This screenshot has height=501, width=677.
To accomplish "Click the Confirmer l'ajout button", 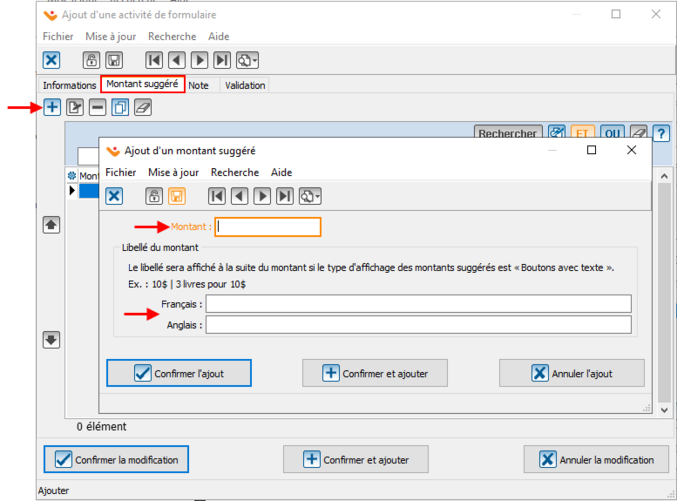I will (179, 373).
